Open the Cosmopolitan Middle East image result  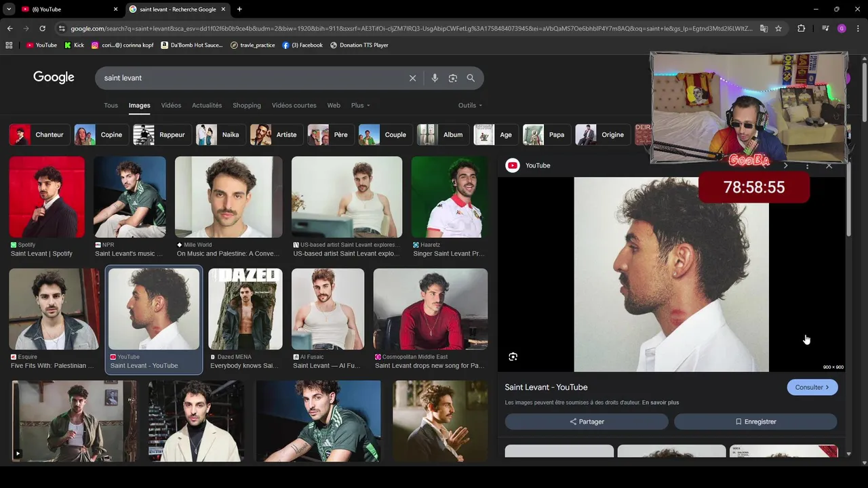[x=431, y=309]
